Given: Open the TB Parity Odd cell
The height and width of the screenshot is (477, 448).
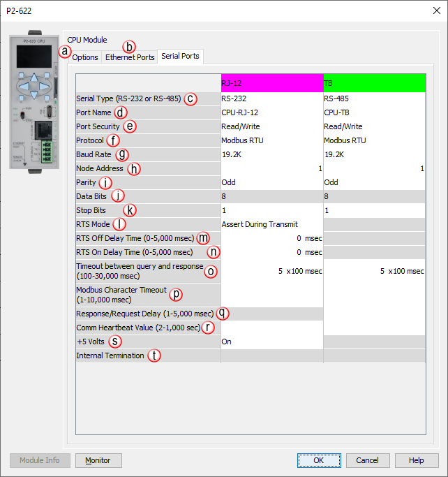Looking at the screenshot, I should tap(374, 182).
